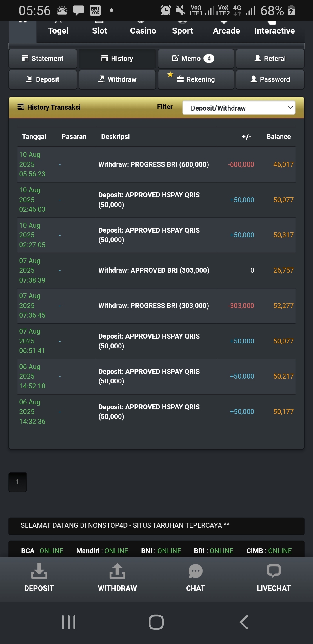The width and height of the screenshot is (313, 644).
Task: Open the CHAT bubble icon
Action: click(195, 571)
